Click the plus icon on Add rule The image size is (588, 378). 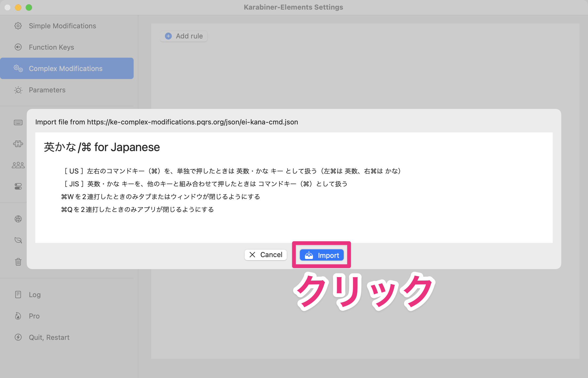pos(168,36)
